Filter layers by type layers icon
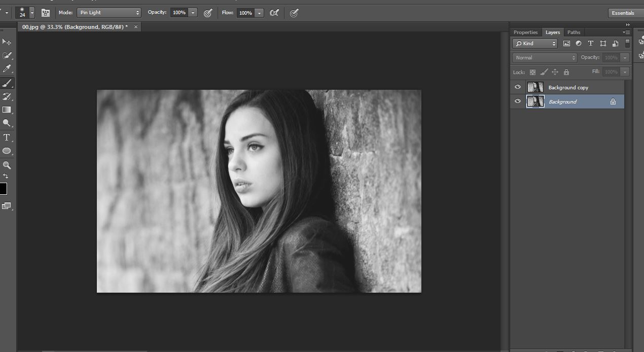Screen dimensions: 644x352 pos(590,44)
